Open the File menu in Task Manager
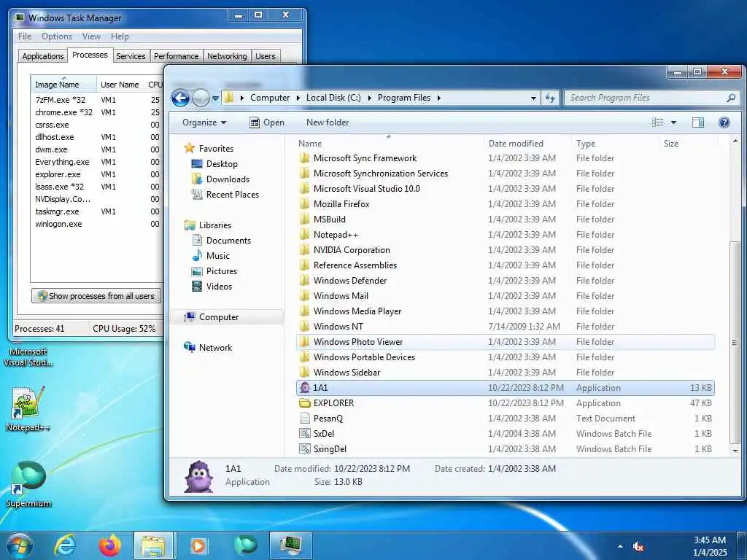747x560 pixels. [25, 36]
